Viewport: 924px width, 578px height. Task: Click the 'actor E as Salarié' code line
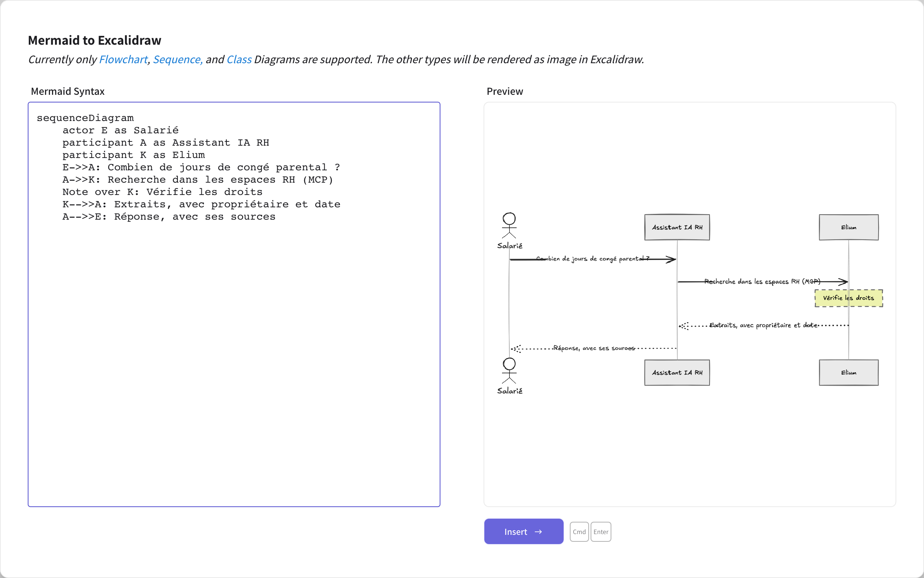click(121, 130)
